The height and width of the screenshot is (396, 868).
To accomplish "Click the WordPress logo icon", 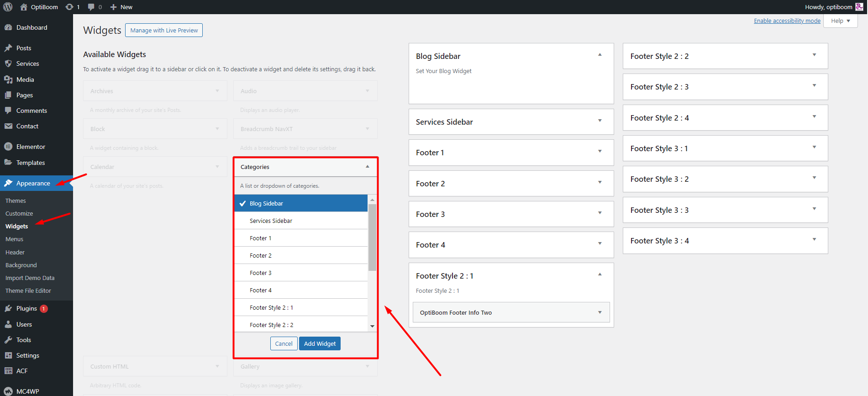I will point(8,7).
